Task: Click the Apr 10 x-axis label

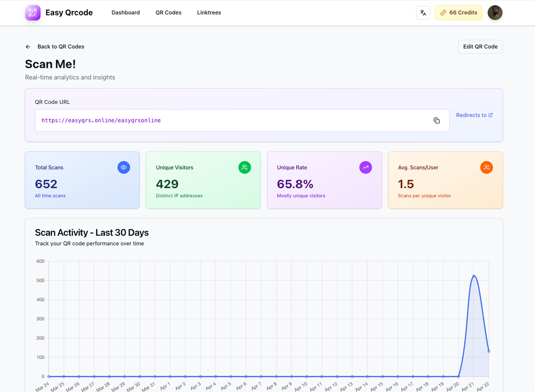Action: 301,386
